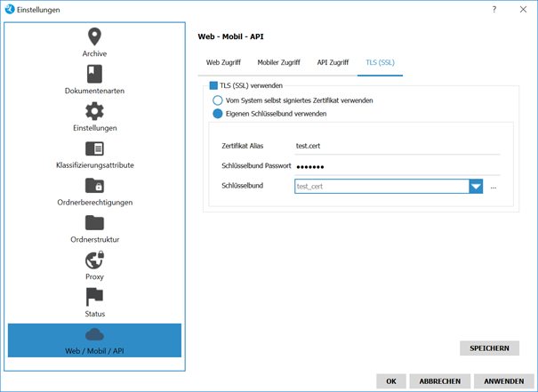Switch to the Web Zugriff tab
Screen dimensions: 538x392
222,63
